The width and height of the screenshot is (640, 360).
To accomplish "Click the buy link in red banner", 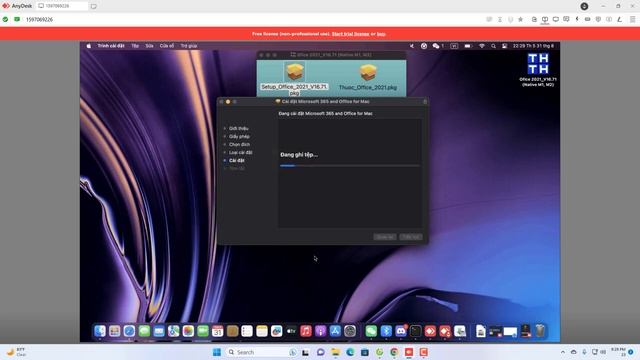I will coord(381,34).
